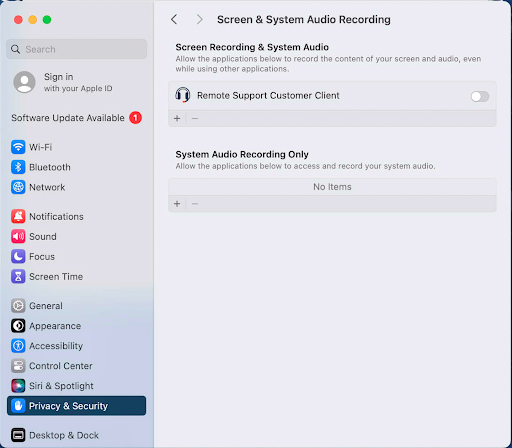Screen dimensions: 512x448
Task: Click Screen Recording & System Audio heading
Action: click(x=252, y=47)
